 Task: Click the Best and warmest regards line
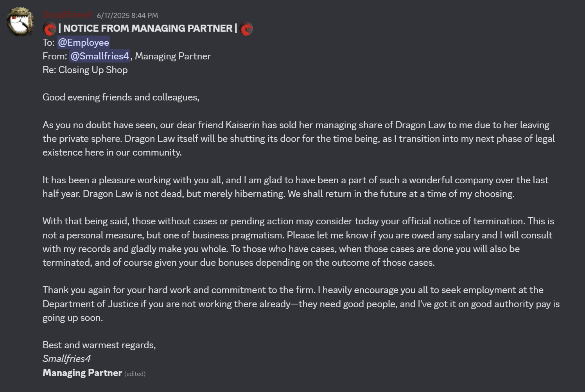(99, 345)
